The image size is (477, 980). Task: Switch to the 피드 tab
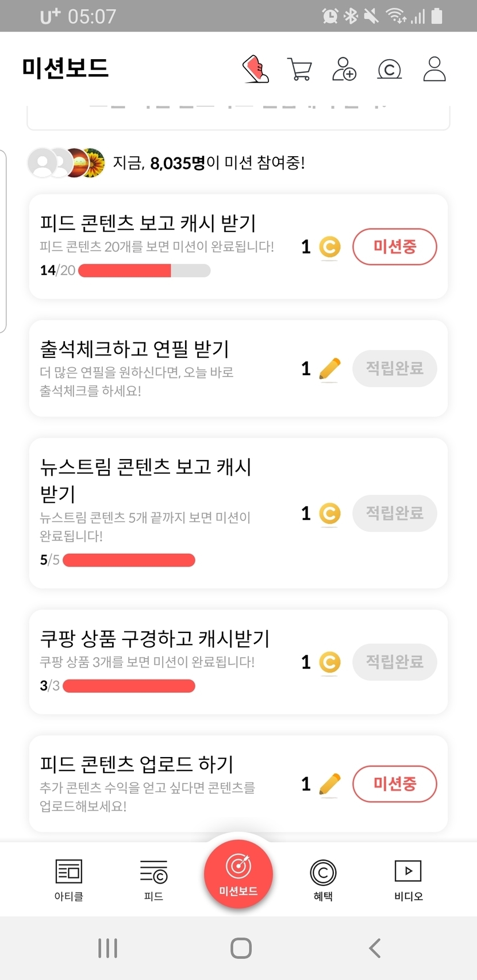153,879
